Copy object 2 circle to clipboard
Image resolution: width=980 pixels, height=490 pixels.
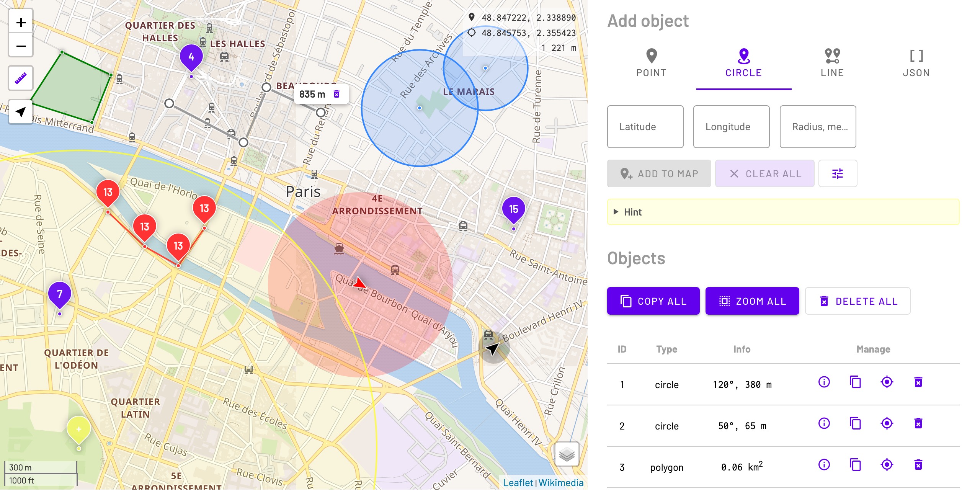pos(855,423)
